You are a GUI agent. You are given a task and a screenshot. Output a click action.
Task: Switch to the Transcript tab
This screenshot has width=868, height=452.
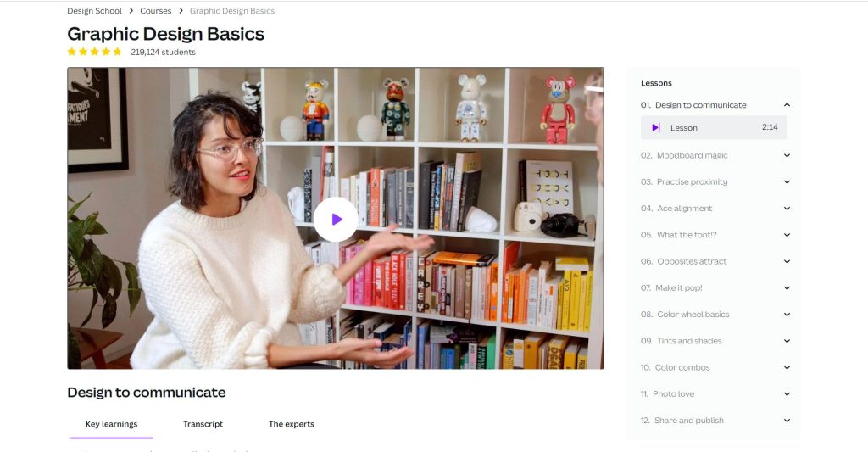(x=203, y=424)
